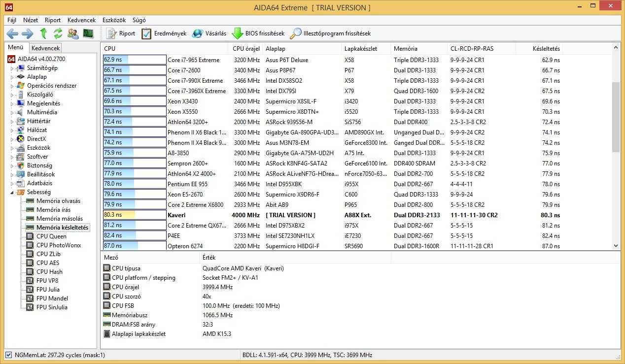625x364 pixels.
Task: Sort by the CPU órajel column header
Action: pos(245,49)
